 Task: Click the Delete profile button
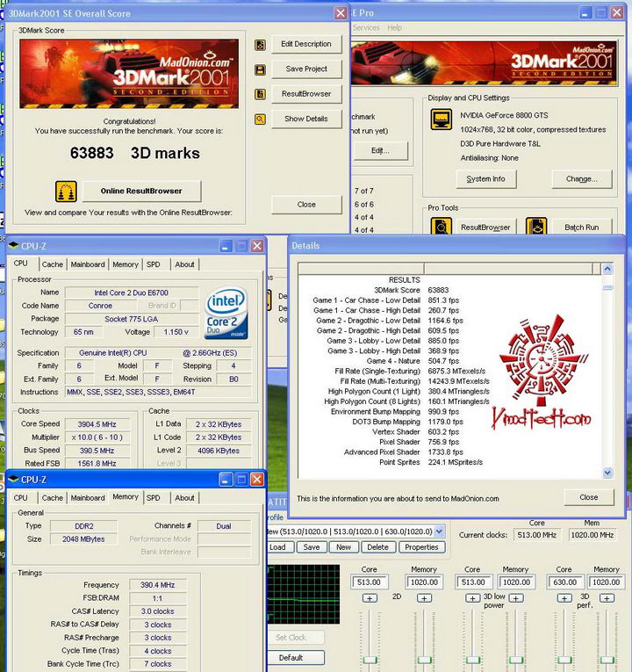click(x=377, y=547)
